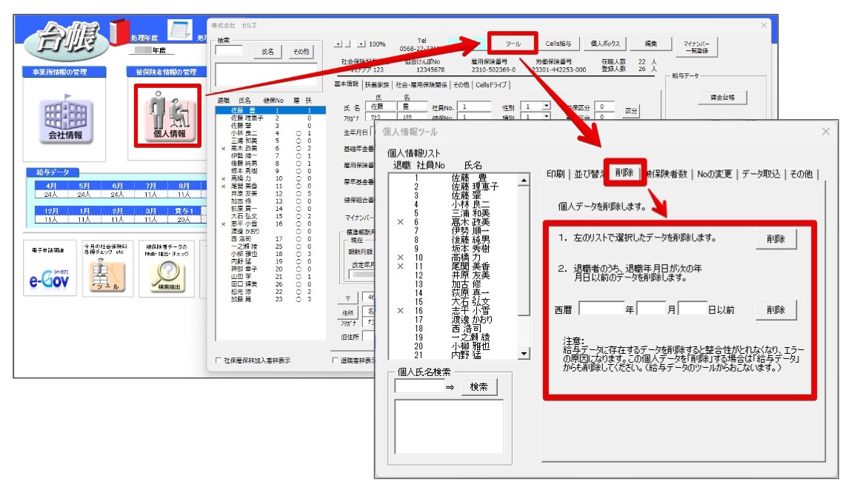
Task: Click the red binder 処理年度 icon
Action: tap(119, 32)
